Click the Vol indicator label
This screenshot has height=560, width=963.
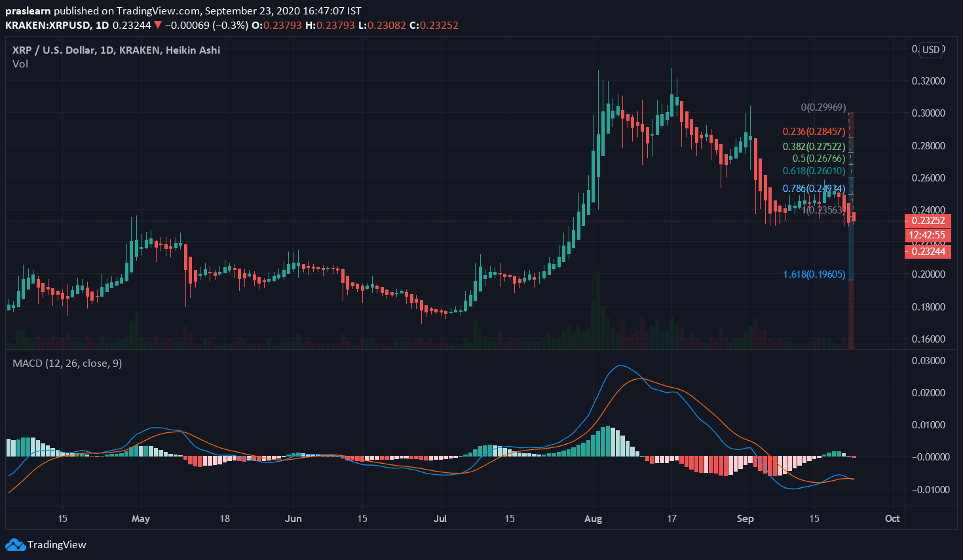click(x=20, y=64)
